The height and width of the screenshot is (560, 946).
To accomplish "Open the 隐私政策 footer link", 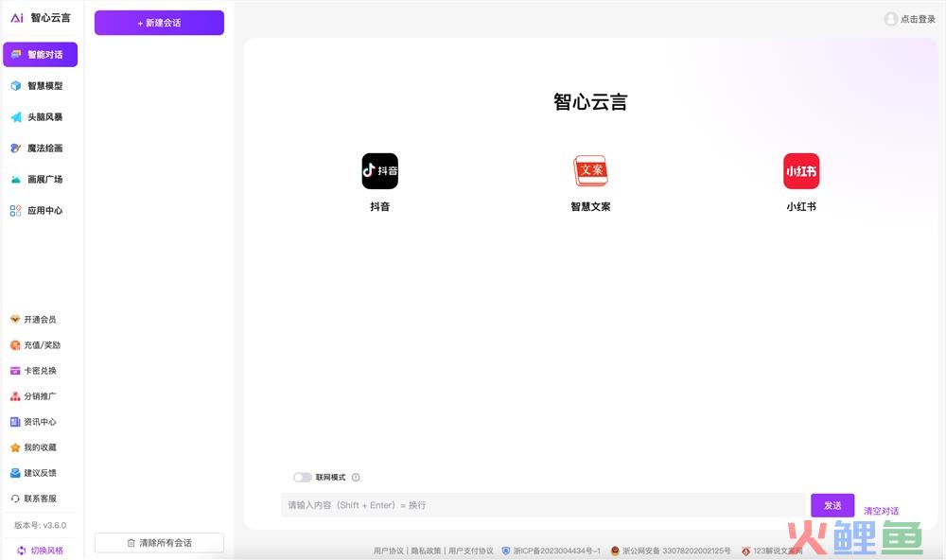I will pos(426,551).
